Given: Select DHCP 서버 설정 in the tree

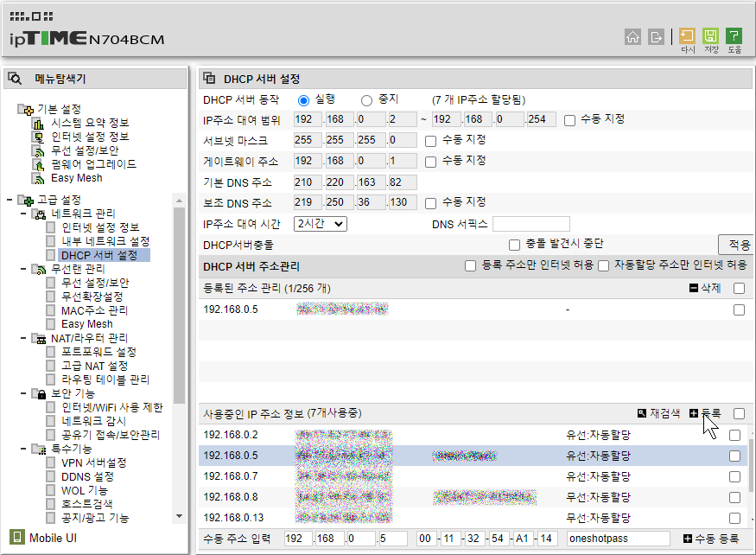Looking at the screenshot, I should click(99, 255).
